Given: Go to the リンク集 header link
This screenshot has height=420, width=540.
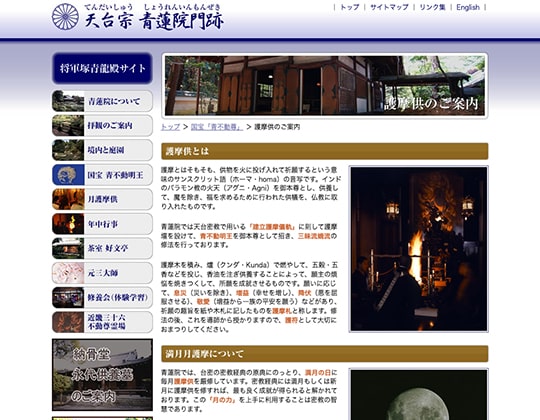Looking at the screenshot, I should pyautogui.click(x=432, y=7).
